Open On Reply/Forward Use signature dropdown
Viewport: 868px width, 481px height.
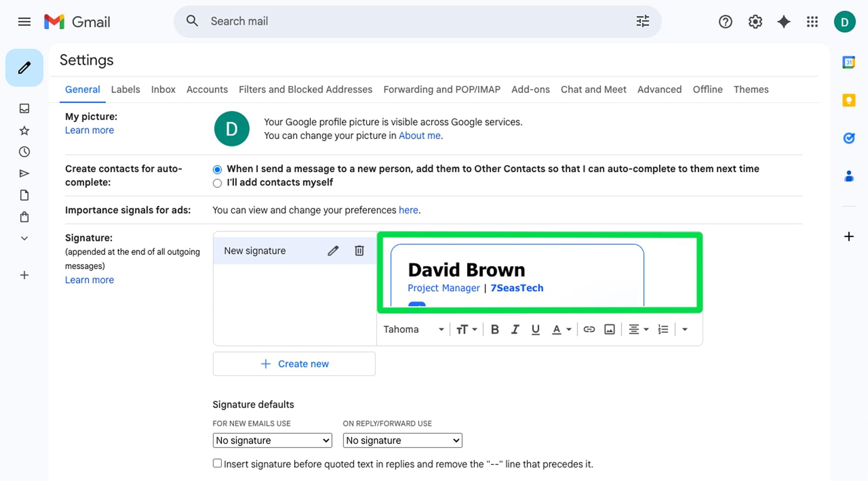click(402, 440)
